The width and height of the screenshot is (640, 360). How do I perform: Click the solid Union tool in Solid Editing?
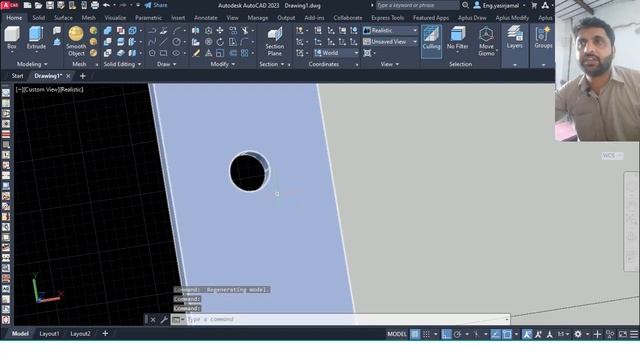108,31
